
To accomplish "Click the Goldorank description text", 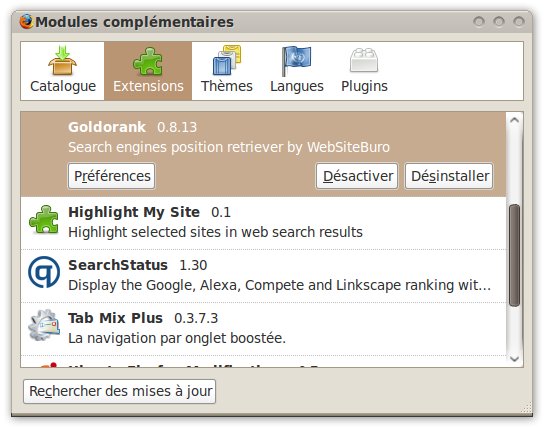I will [x=229, y=147].
